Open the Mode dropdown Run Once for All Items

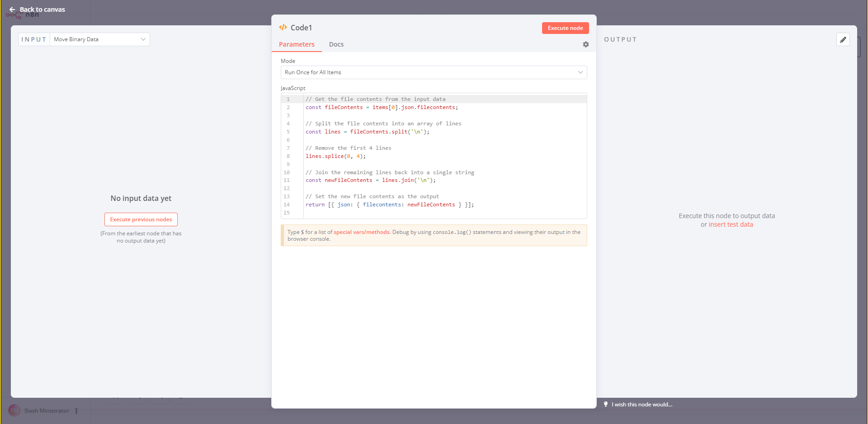[x=434, y=72]
